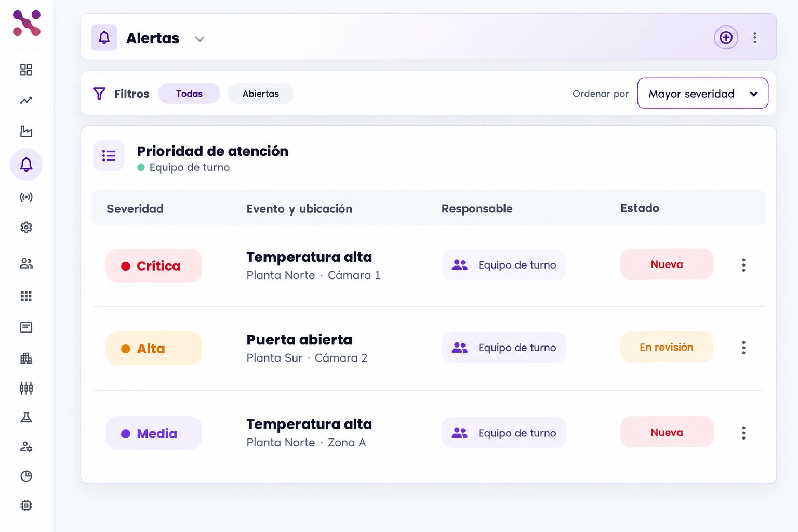Click the Alta severity badge
Image resolution: width=798 pixels, height=532 pixels.
click(x=154, y=349)
